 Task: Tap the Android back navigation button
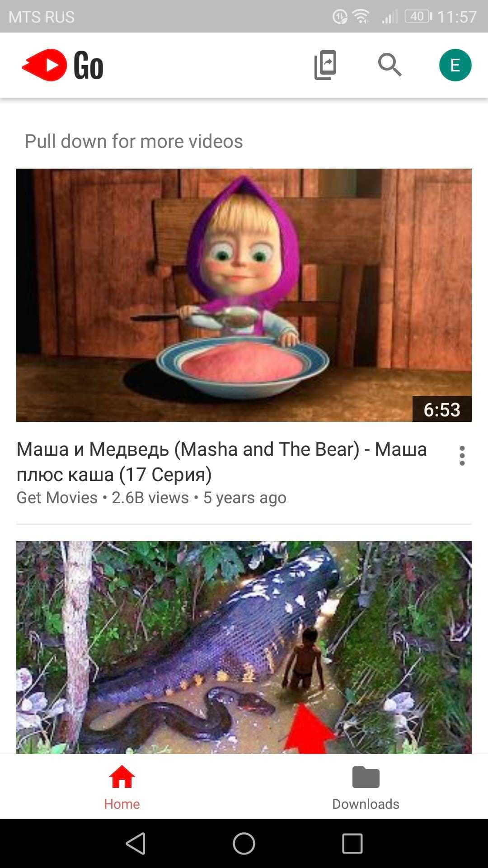[x=136, y=844]
